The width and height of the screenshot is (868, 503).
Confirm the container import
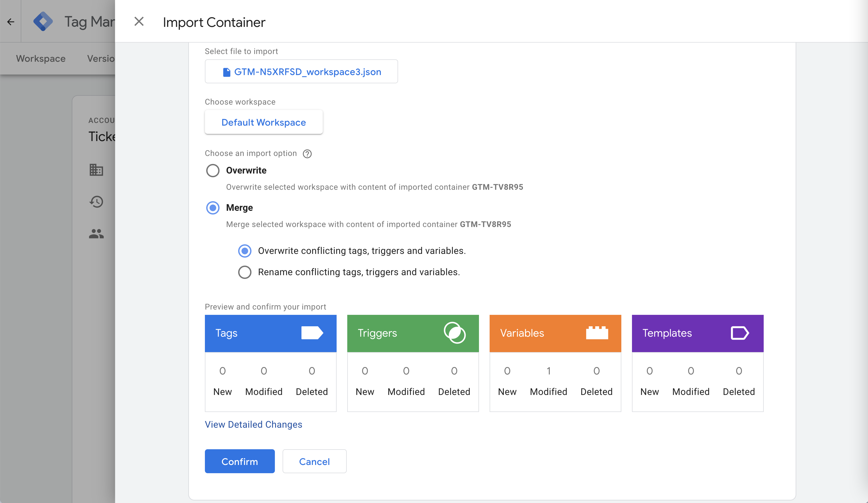pyautogui.click(x=240, y=461)
